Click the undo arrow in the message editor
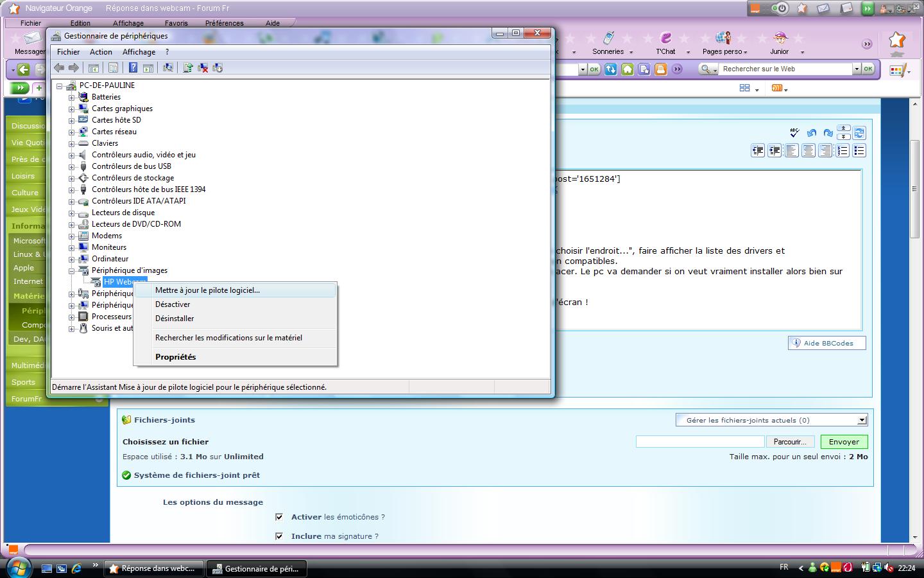 pyautogui.click(x=811, y=133)
